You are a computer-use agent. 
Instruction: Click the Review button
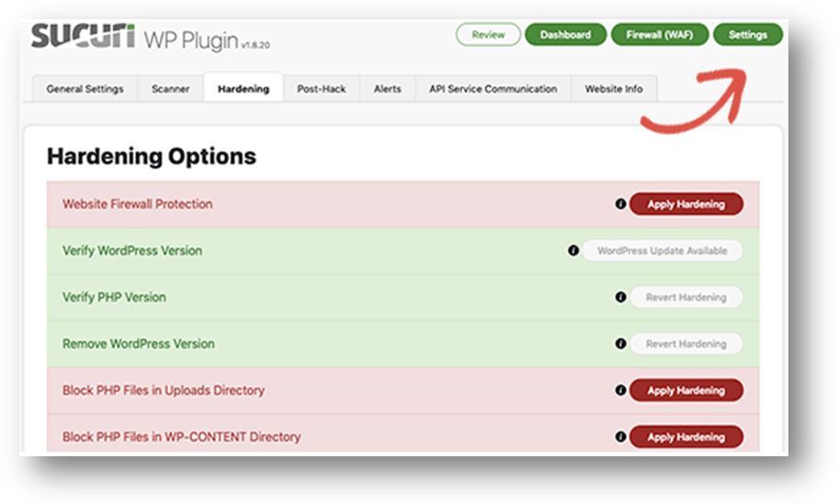pyautogui.click(x=488, y=35)
